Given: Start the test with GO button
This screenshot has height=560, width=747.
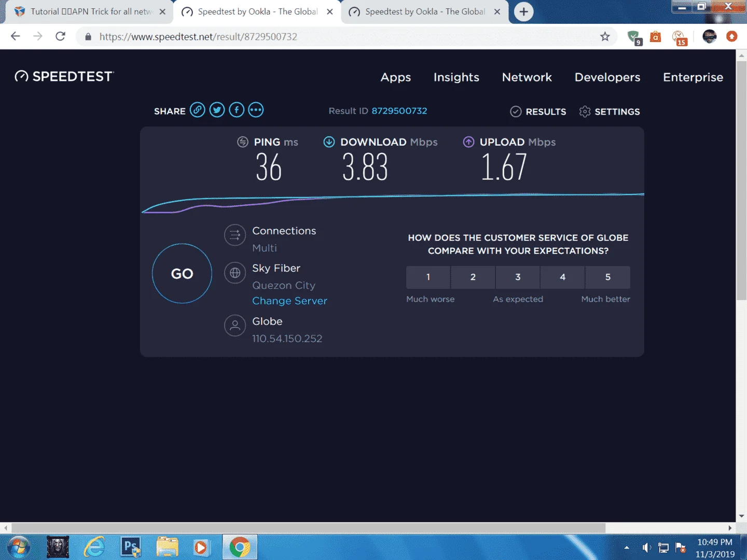Looking at the screenshot, I should point(182,273).
